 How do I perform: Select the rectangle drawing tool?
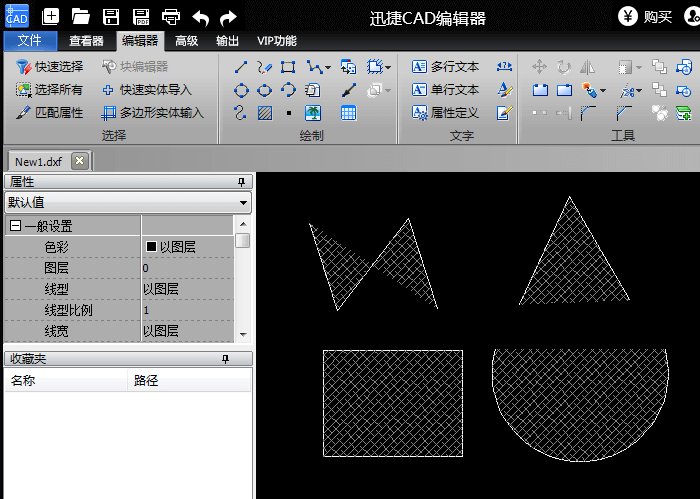[288, 67]
